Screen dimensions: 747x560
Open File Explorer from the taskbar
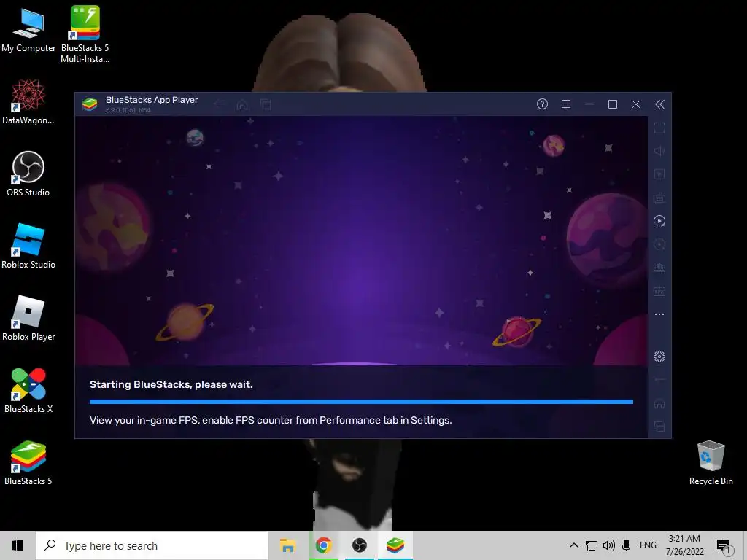coord(287,545)
